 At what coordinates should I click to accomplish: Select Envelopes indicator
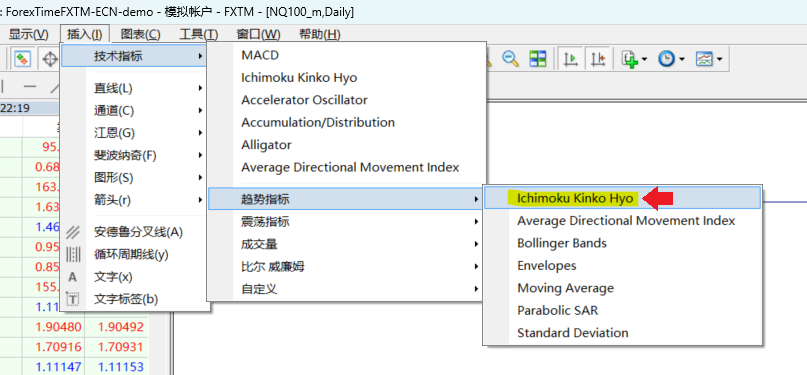pos(623,265)
